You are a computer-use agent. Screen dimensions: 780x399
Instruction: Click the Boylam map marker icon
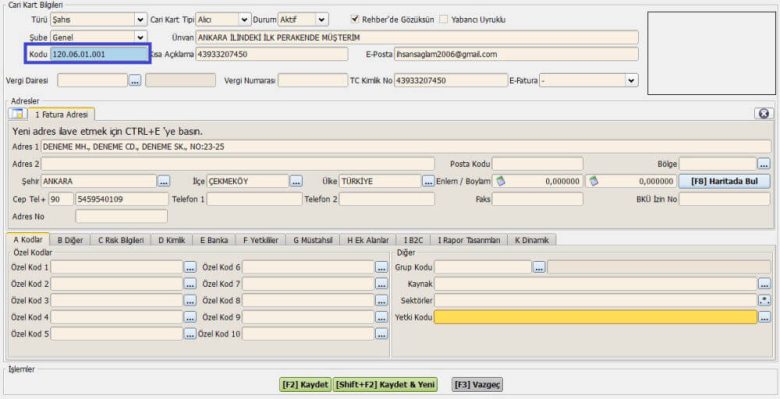pyautogui.click(x=593, y=182)
